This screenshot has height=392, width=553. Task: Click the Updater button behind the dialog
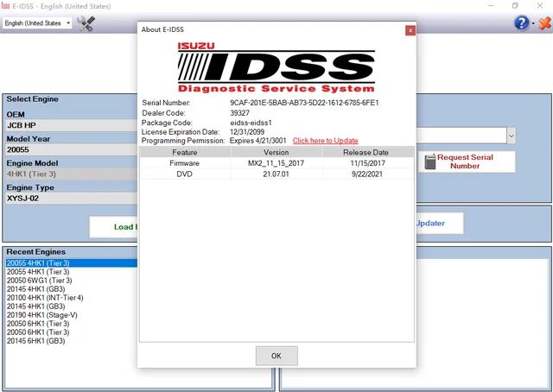(x=440, y=223)
